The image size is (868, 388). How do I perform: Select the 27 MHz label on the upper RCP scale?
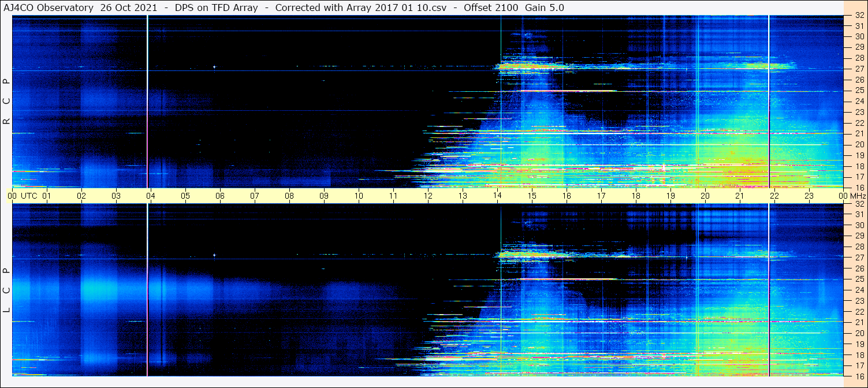859,69
